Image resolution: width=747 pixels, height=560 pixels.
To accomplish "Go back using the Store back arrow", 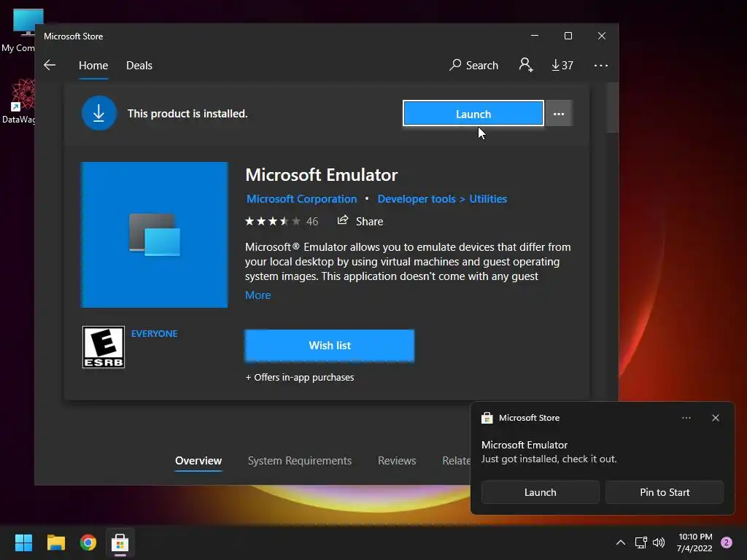I will [50, 65].
